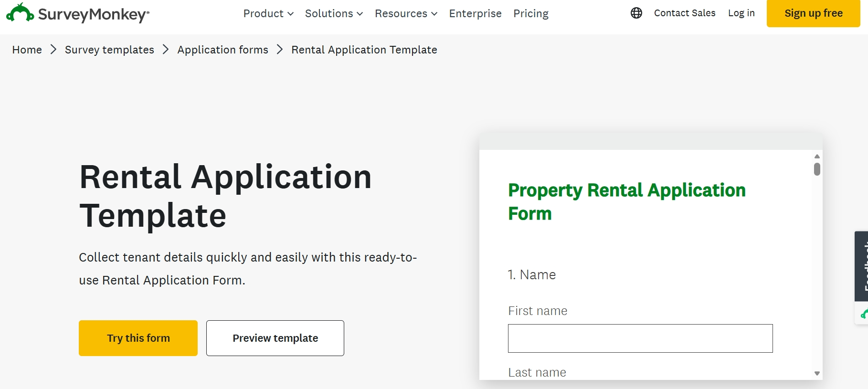
Task: Open the Enterprise page
Action: point(475,13)
